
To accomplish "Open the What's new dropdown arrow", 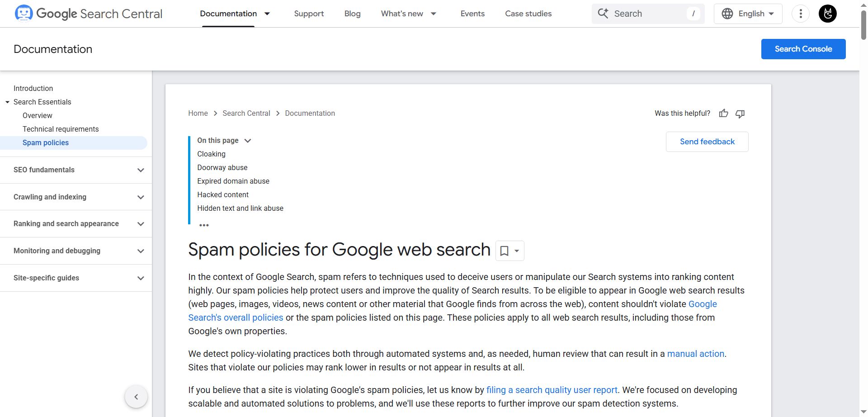I will (x=434, y=14).
